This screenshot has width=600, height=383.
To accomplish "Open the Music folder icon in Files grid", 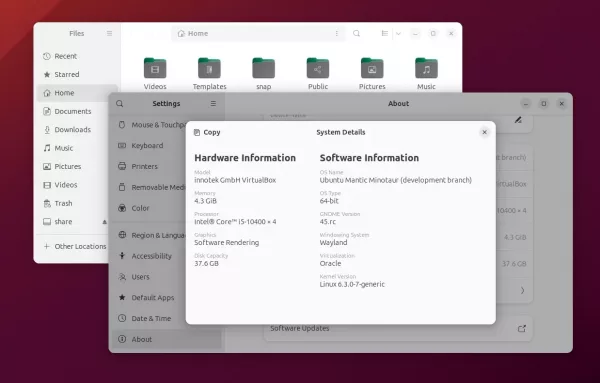I will point(426,74).
